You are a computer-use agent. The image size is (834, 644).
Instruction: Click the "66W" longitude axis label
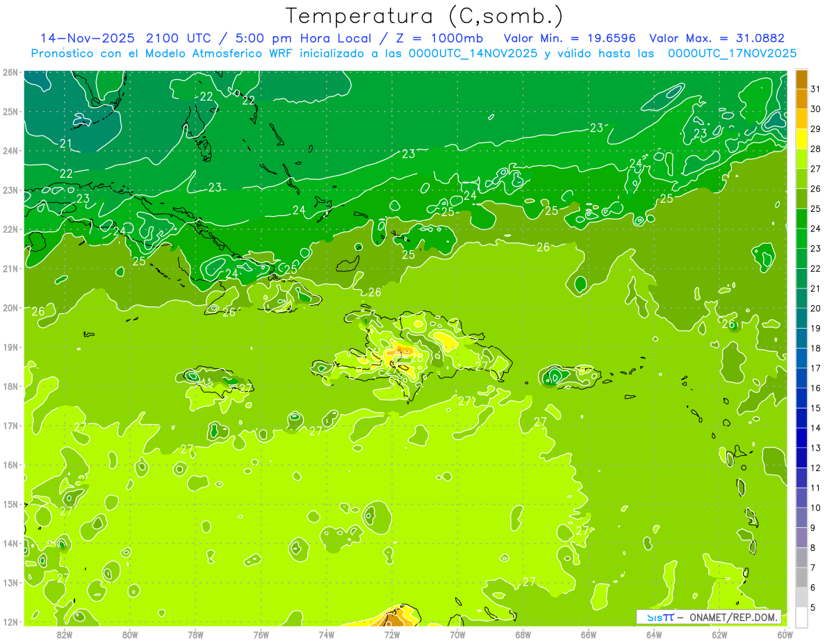(589, 634)
